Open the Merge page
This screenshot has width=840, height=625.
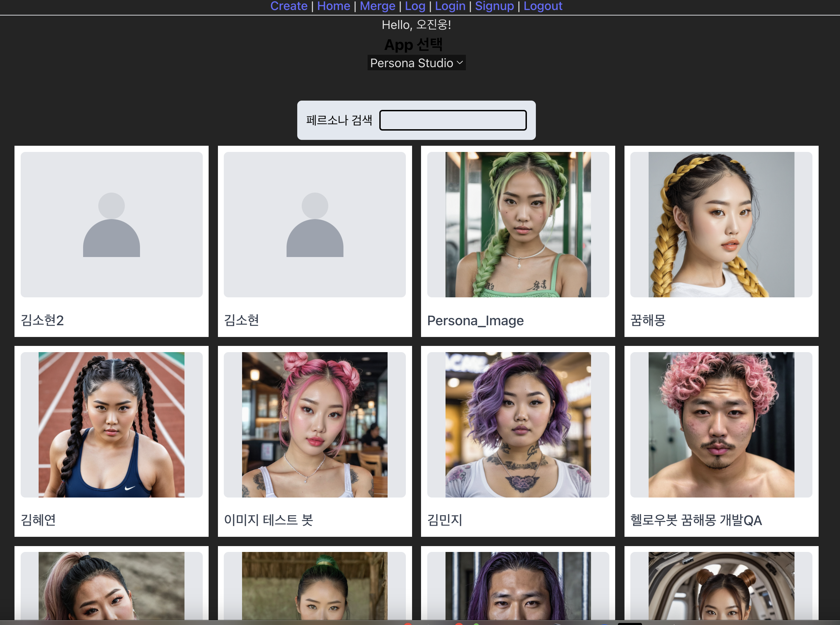[377, 6]
